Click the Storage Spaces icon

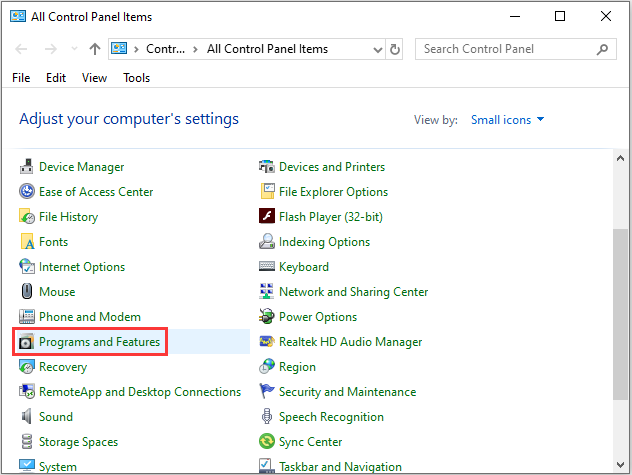point(27,442)
